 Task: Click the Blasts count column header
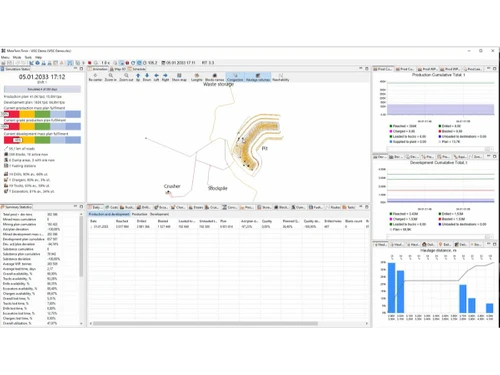click(x=354, y=221)
